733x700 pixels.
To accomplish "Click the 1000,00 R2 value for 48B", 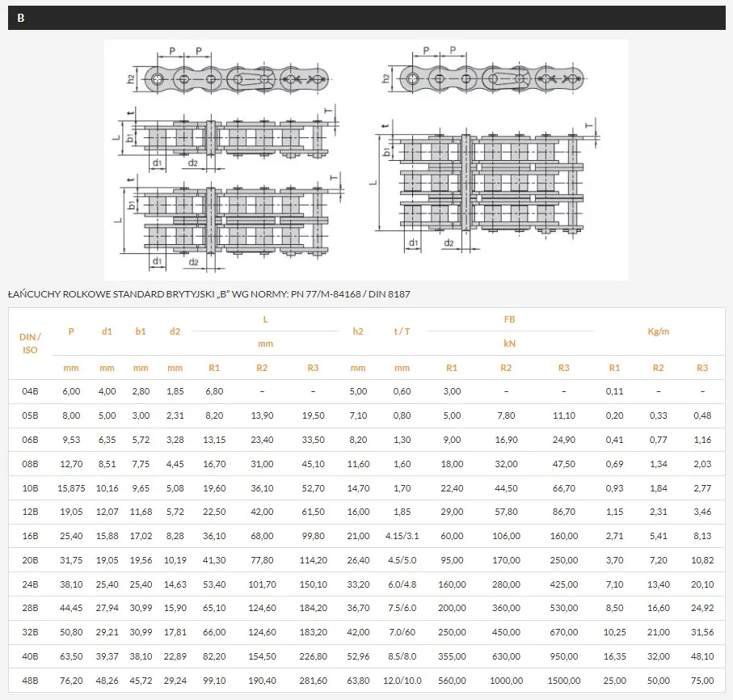I will (x=506, y=681).
